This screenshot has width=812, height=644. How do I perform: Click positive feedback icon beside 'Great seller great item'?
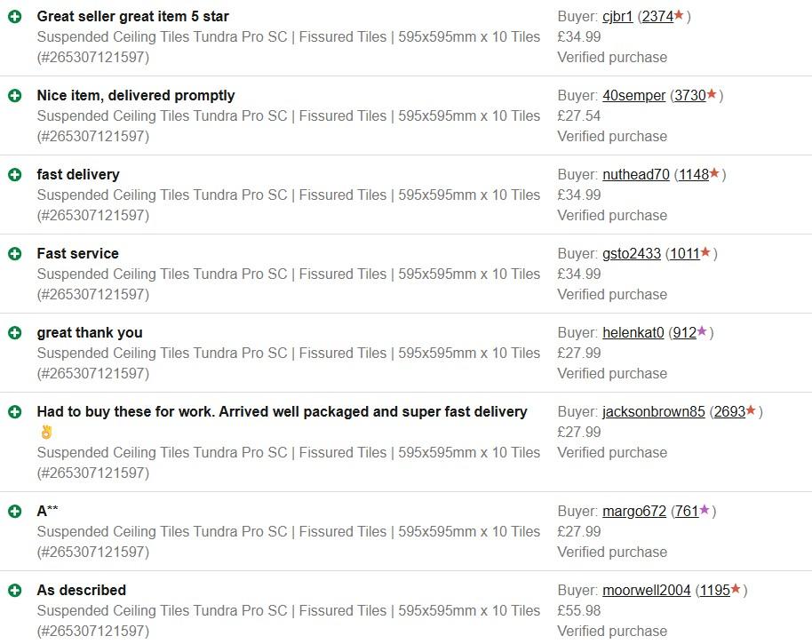(15, 17)
